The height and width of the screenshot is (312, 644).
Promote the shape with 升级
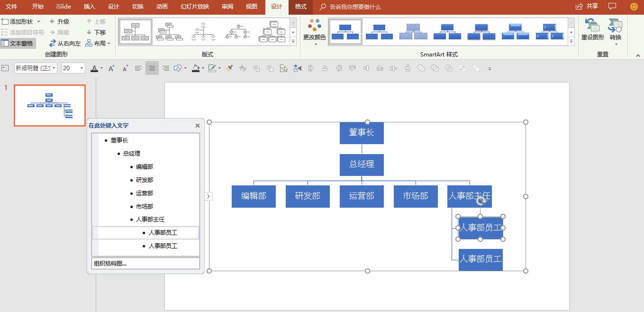click(x=59, y=21)
